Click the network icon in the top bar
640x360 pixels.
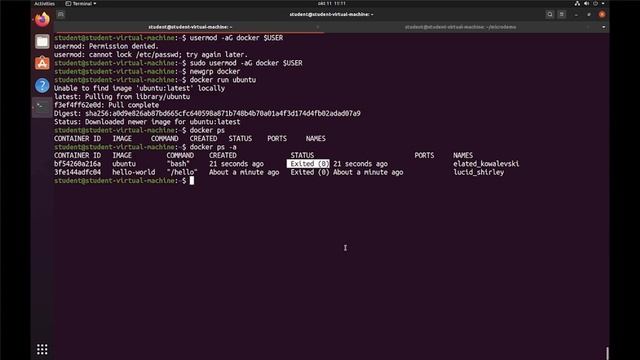[x=577, y=3]
